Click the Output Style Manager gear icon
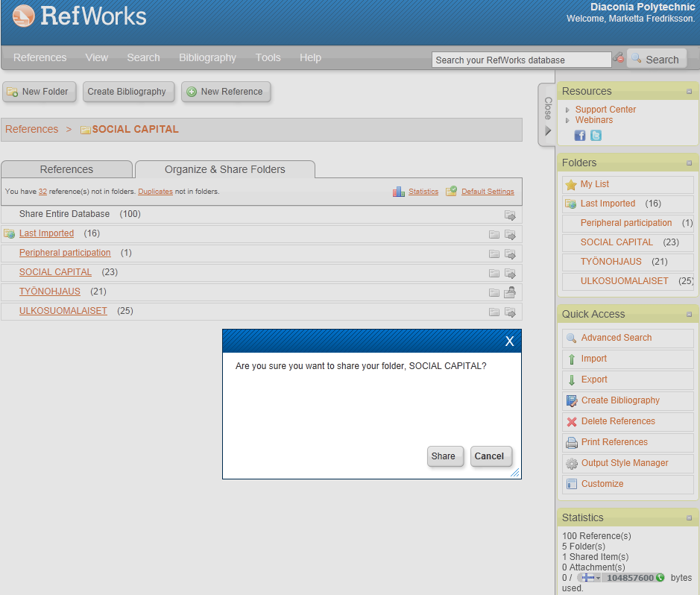The height and width of the screenshot is (595, 700). [572, 463]
